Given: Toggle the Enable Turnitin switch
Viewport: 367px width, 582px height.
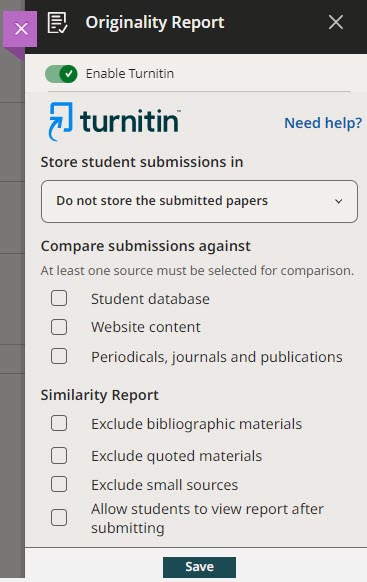Looking at the screenshot, I should [x=61, y=73].
